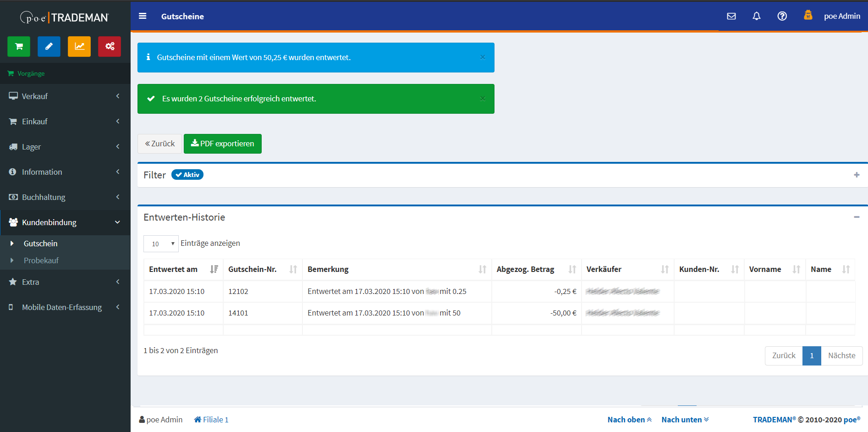The width and height of the screenshot is (868, 432).
Task: Click the green shopping cart quick button
Action: pyautogui.click(x=19, y=46)
